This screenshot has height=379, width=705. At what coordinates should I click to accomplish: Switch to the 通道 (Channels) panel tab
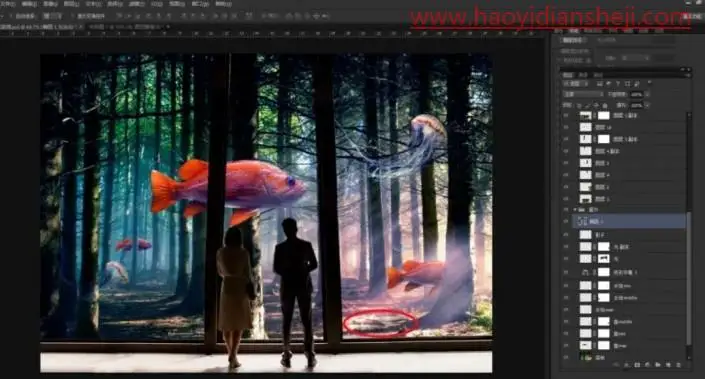coord(583,75)
